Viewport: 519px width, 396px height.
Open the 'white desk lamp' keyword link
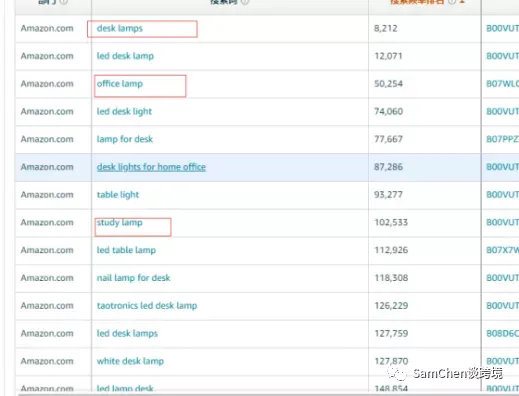click(130, 361)
